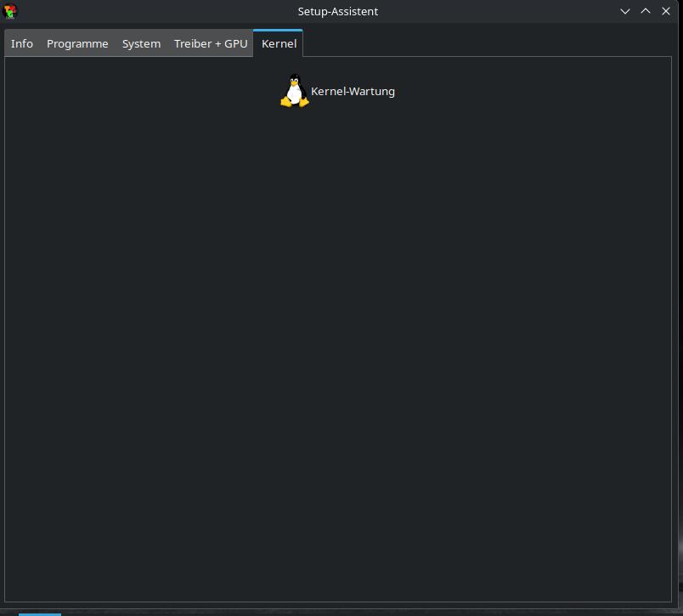
Task: Maximize window with the up-chevron icon
Action: 646,11
